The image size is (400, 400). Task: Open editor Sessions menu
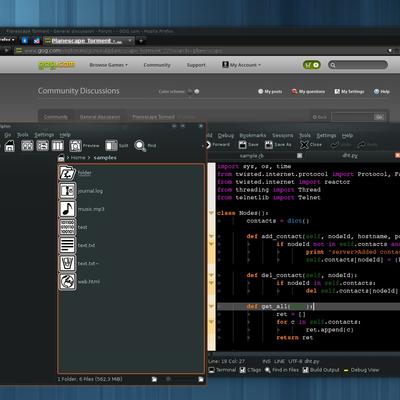pos(283,135)
